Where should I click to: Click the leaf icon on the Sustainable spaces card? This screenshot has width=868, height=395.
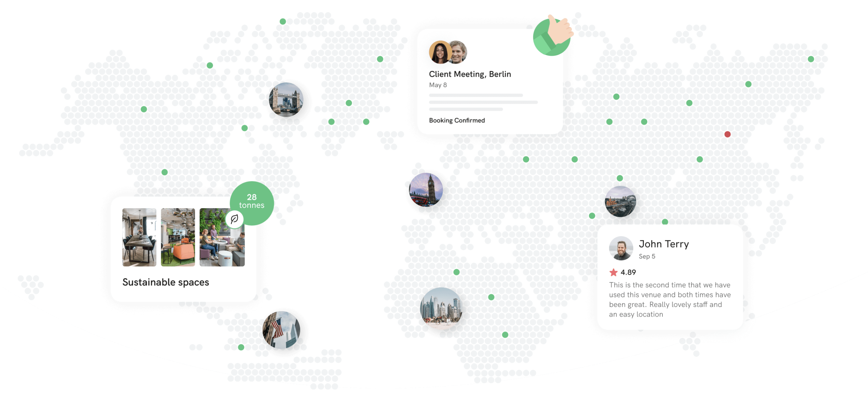[234, 219]
